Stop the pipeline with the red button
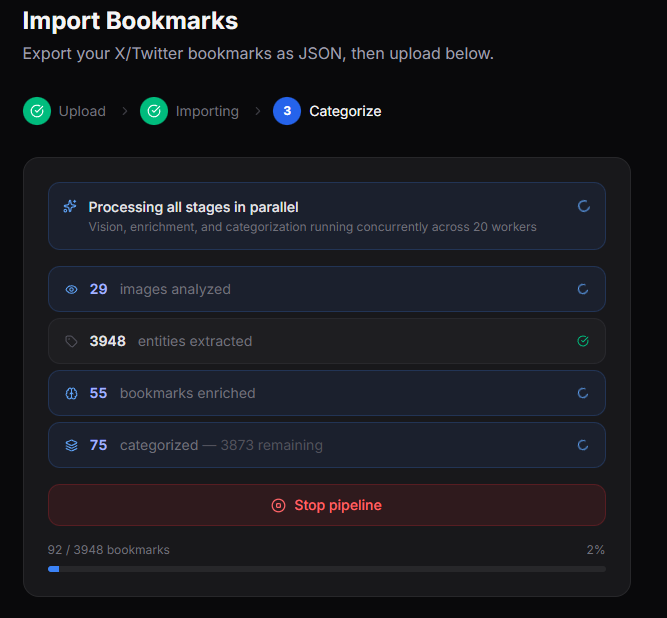Image resolution: width=667 pixels, height=618 pixels. [x=327, y=505]
